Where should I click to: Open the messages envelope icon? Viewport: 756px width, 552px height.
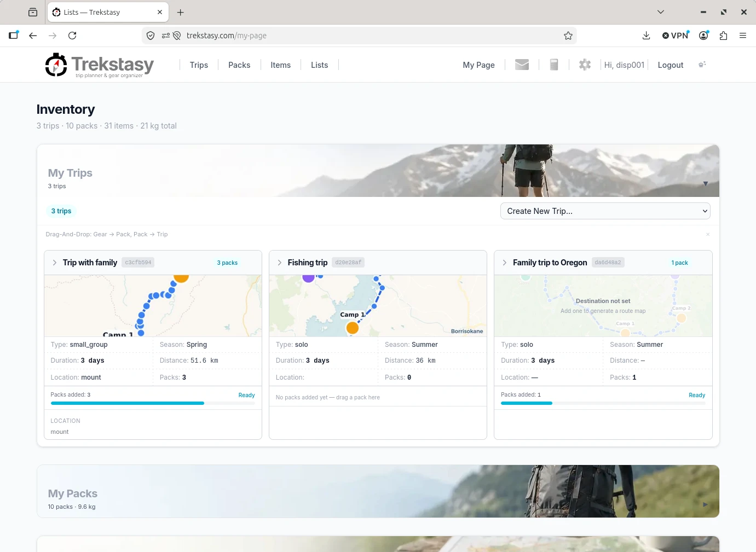click(522, 65)
